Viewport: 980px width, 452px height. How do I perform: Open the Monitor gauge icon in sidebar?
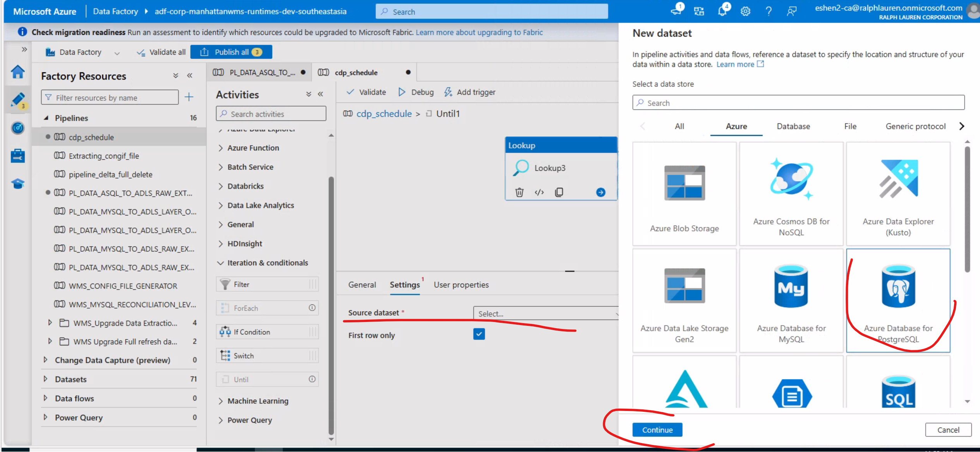(18, 128)
